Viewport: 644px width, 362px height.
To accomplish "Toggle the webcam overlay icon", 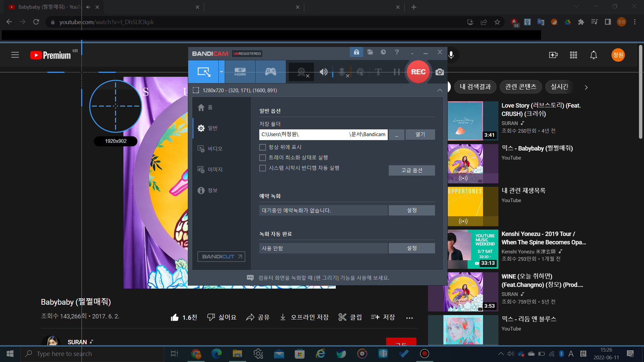I will coord(302,72).
